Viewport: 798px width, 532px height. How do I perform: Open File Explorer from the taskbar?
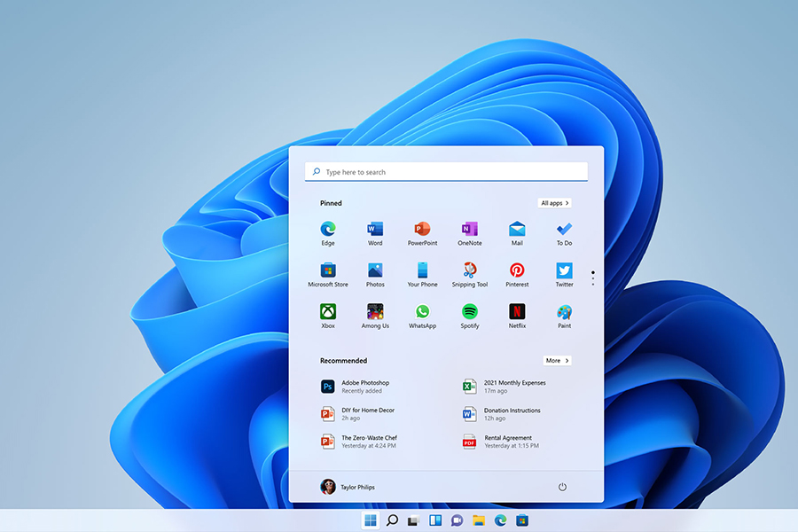(479, 520)
